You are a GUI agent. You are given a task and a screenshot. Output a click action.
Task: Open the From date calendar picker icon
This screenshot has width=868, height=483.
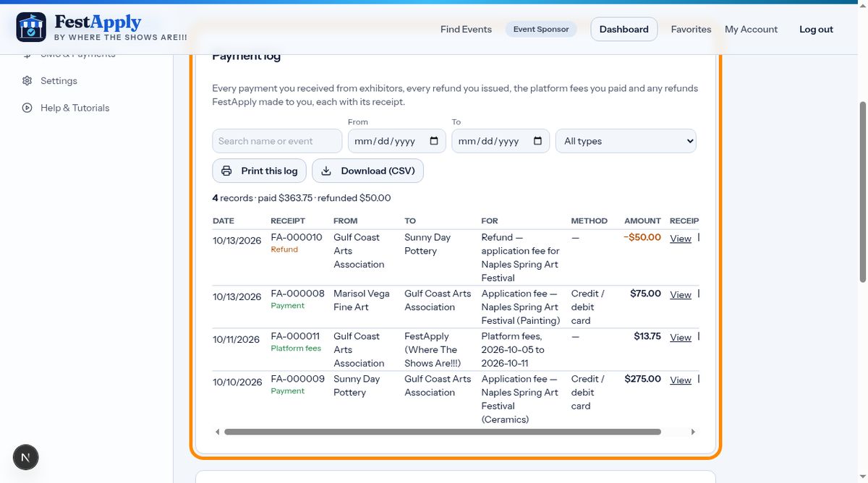click(x=434, y=141)
